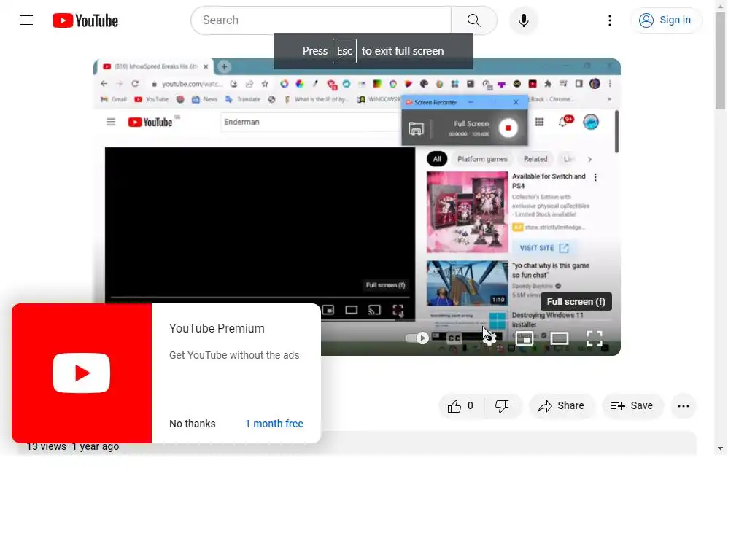Start voice search with microphone icon
The image size is (747, 560).
(x=524, y=20)
